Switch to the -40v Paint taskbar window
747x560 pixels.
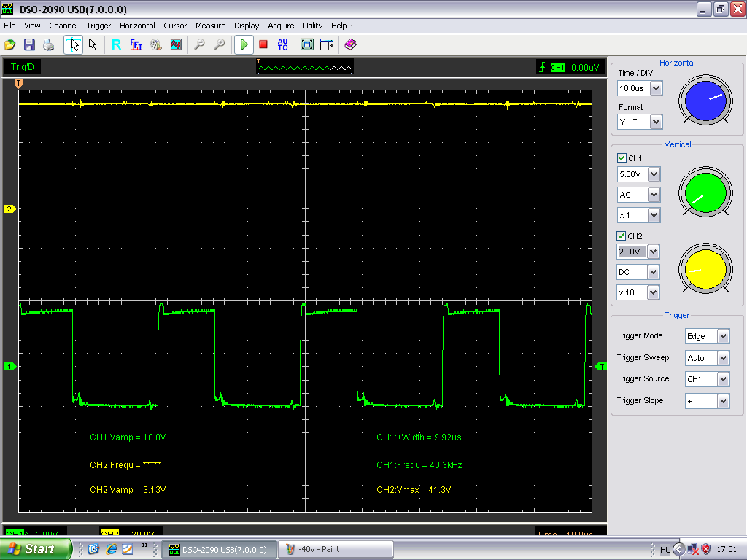pos(336,549)
